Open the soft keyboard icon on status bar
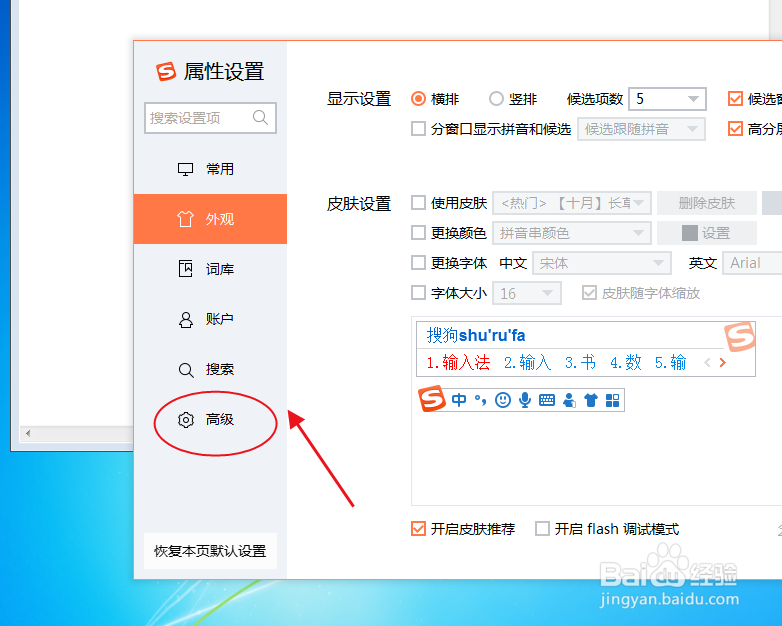The height and width of the screenshot is (626, 782). point(547,400)
